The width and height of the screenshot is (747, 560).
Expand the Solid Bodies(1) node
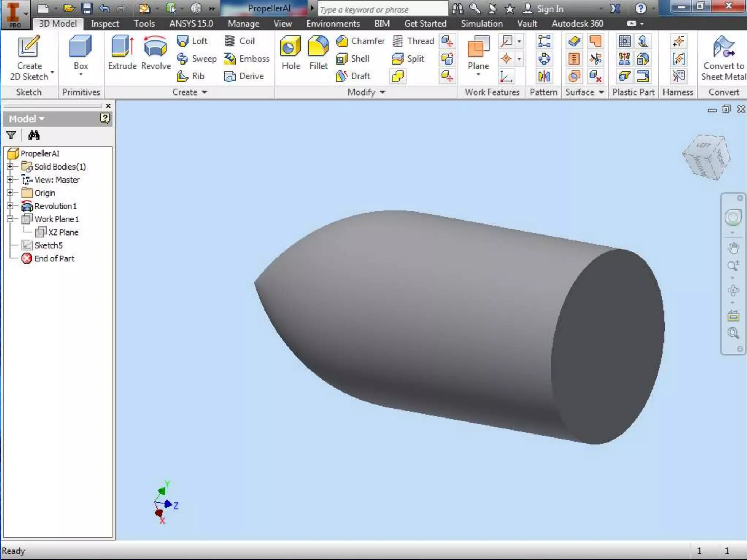pos(10,167)
